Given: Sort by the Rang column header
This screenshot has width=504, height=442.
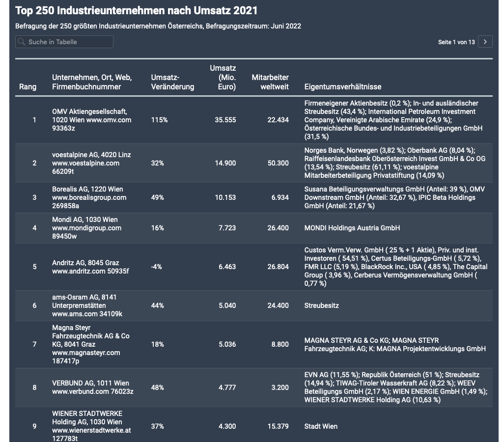Looking at the screenshot, I should click(28, 87).
